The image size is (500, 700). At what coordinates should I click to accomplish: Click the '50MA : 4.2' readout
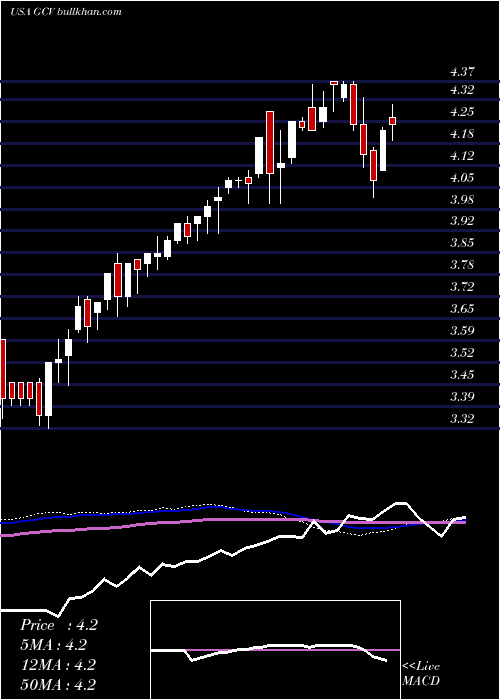(58, 685)
